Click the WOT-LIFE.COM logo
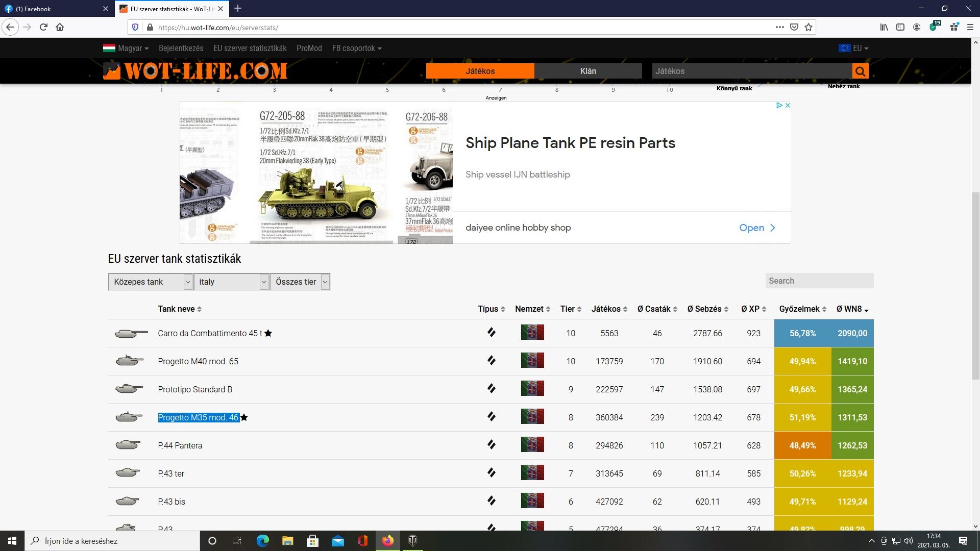This screenshot has width=980, height=551. pos(195,71)
